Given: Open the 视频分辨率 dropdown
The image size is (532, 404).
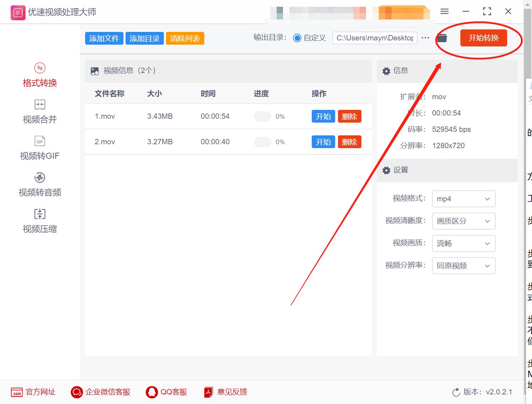Looking at the screenshot, I should (x=464, y=266).
